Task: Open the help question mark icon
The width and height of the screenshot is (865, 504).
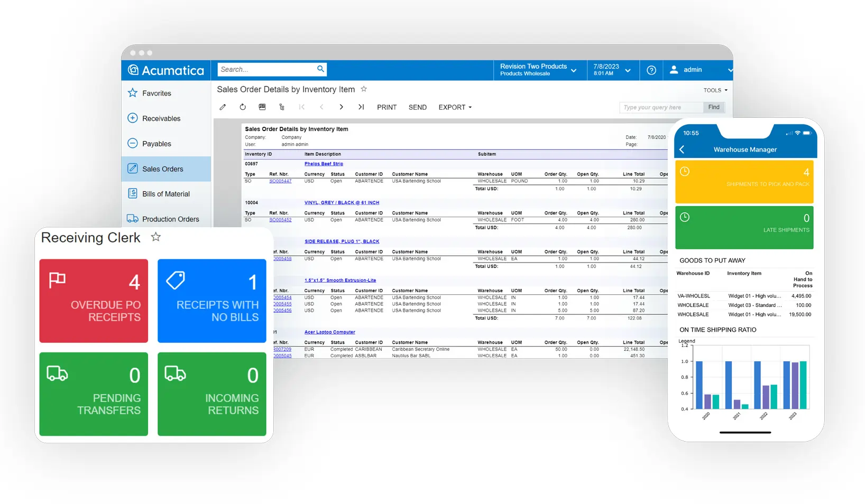Action: click(651, 70)
